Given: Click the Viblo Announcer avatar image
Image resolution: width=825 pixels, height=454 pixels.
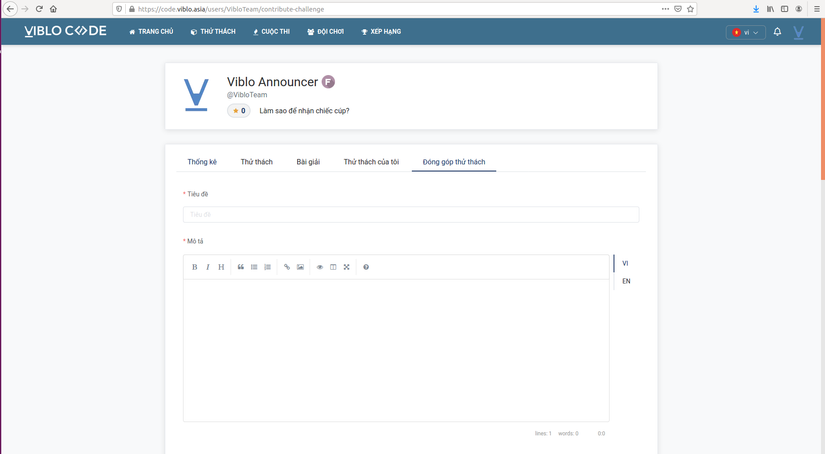Looking at the screenshot, I should coord(196,95).
